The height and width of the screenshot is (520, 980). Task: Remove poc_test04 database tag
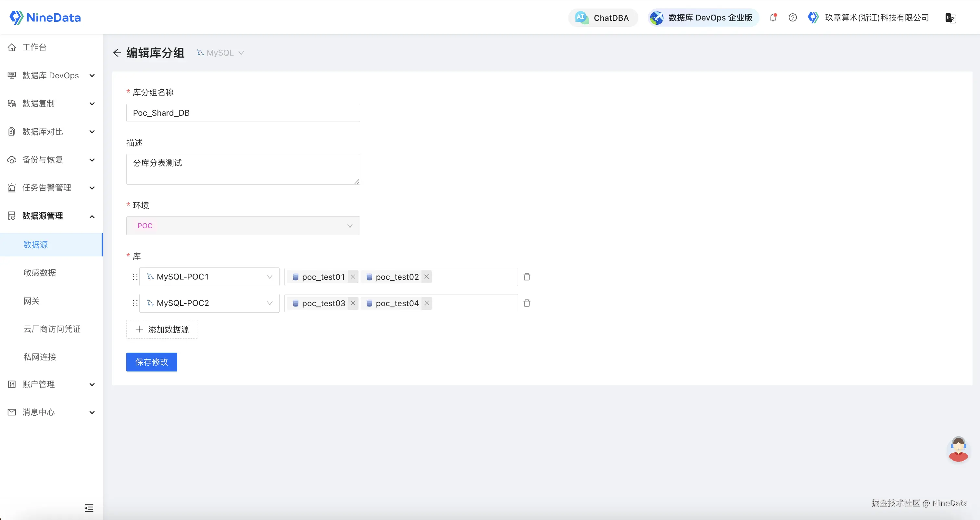point(426,303)
